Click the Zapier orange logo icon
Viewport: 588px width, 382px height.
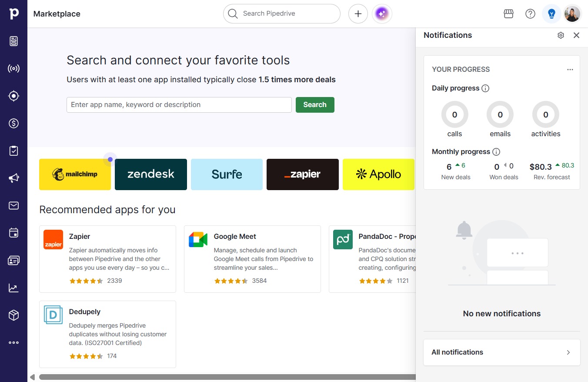pyautogui.click(x=53, y=240)
